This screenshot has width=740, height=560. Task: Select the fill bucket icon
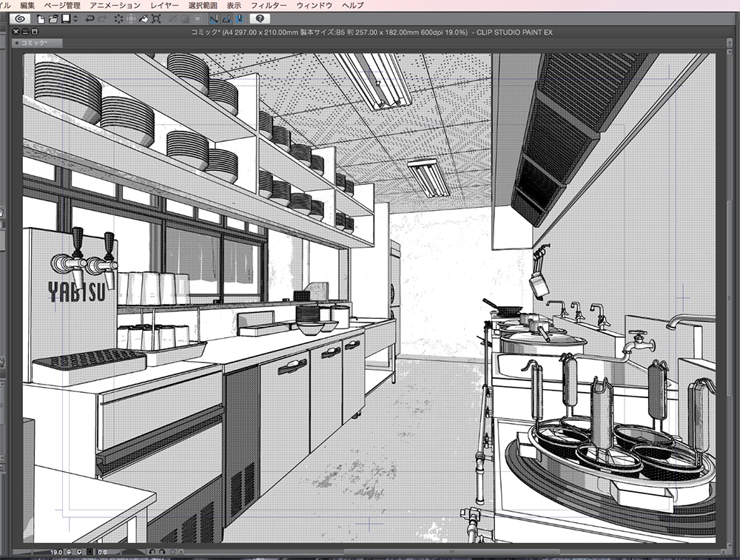tap(144, 19)
